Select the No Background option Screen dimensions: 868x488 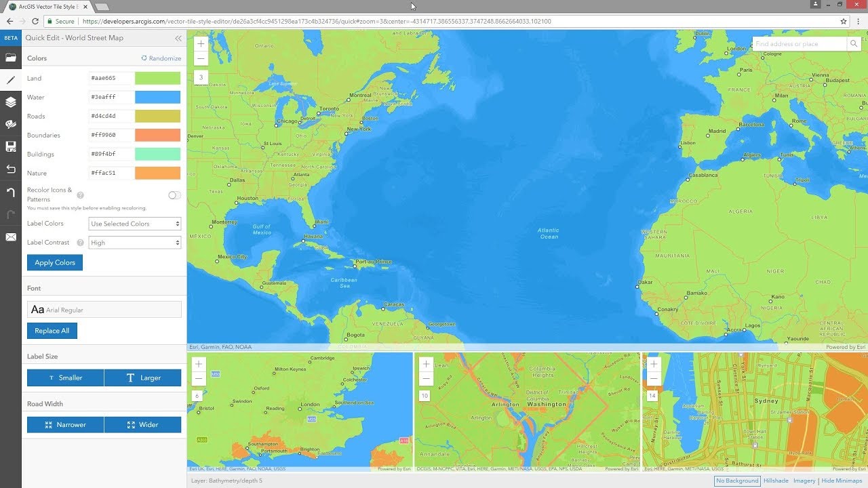(737, 481)
